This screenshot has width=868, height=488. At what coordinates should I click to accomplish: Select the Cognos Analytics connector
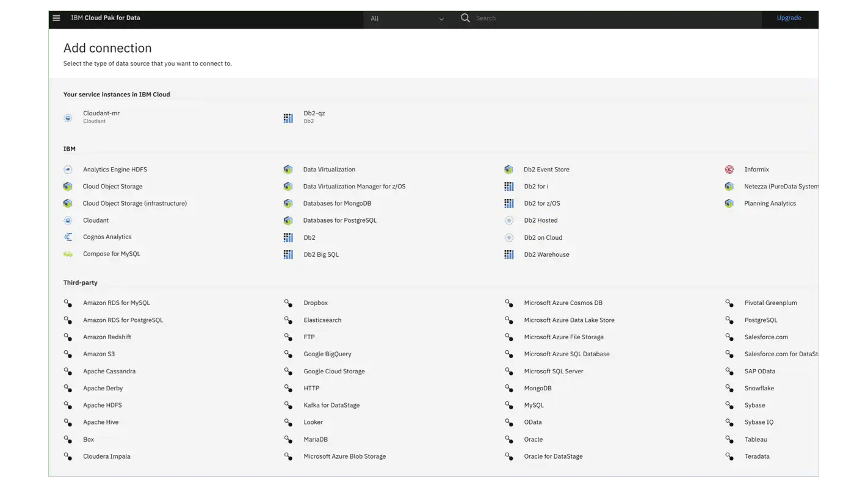(106, 237)
